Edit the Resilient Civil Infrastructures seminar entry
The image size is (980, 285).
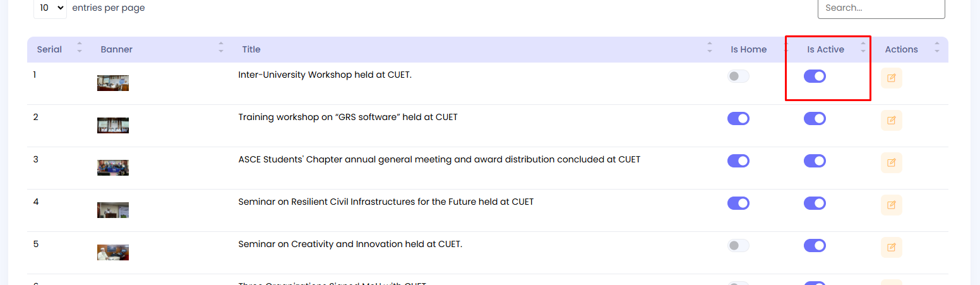[x=891, y=205]
